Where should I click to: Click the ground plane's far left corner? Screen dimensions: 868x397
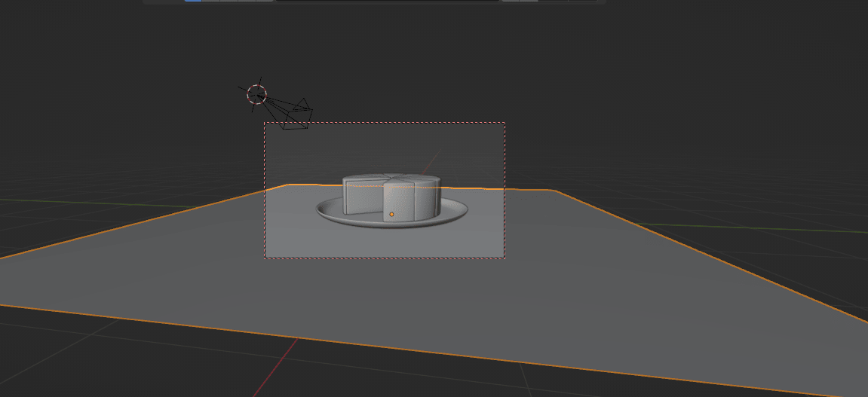(x=287, y=185)
